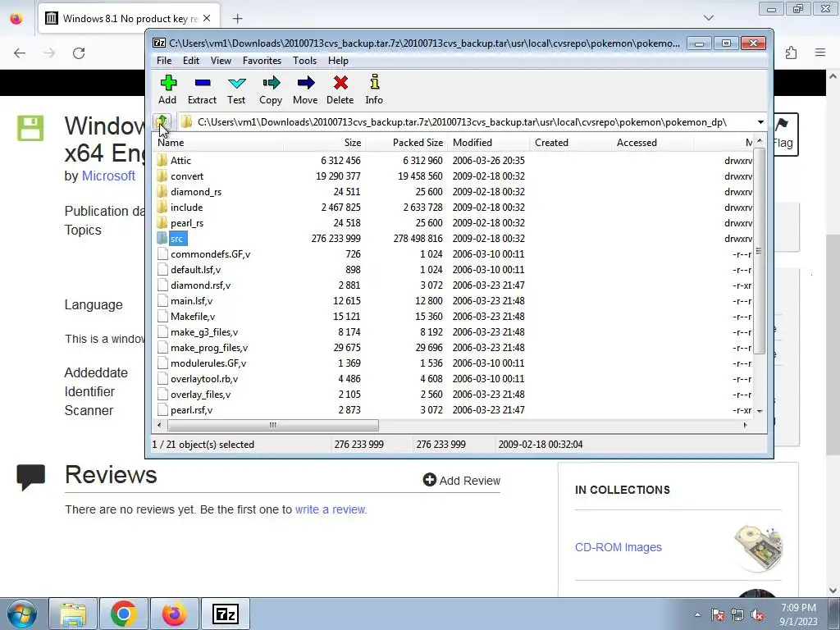Open the View menu

(x=221, y=61)
